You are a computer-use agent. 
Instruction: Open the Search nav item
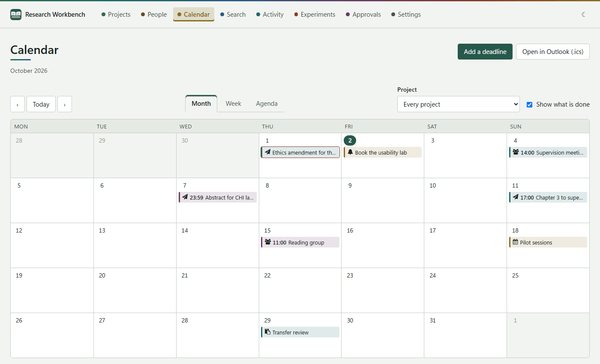pyautogui.click(x=233, y=15)
